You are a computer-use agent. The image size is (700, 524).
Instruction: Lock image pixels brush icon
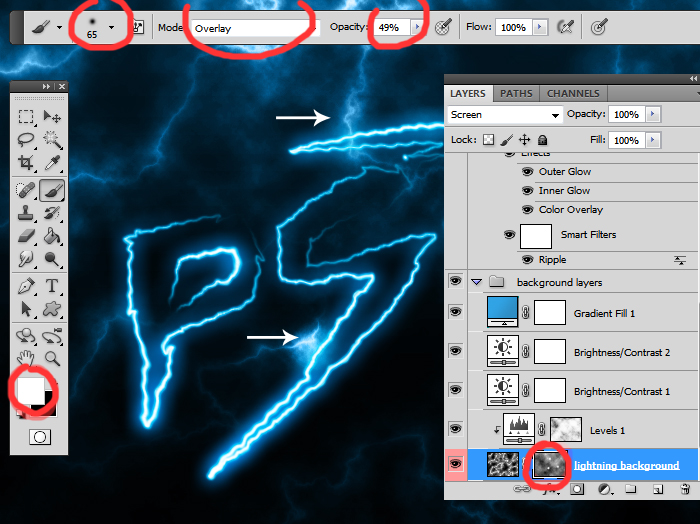(506, 140)
